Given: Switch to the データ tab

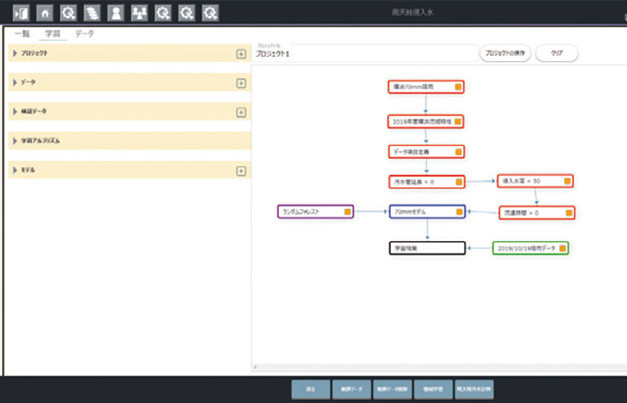Looking at the screenshot, I should pos(86,34).
